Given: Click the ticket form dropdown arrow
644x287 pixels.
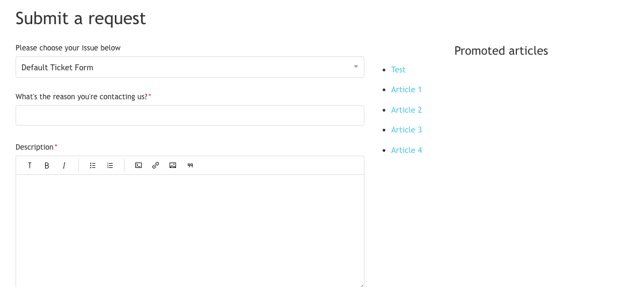Looking at the screenshot, I should [355, 67].
